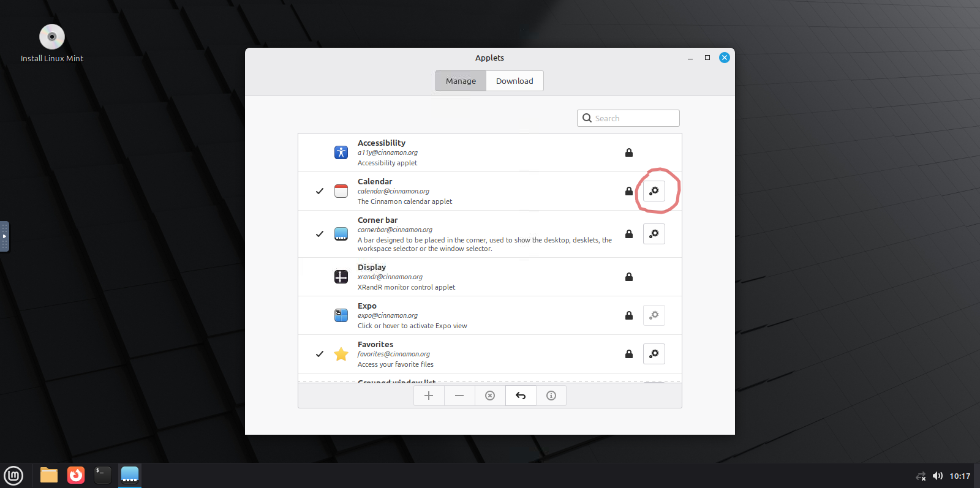Open the network status tray icon
The height and width of the screenshot is (488, 980).
[921, 476]
